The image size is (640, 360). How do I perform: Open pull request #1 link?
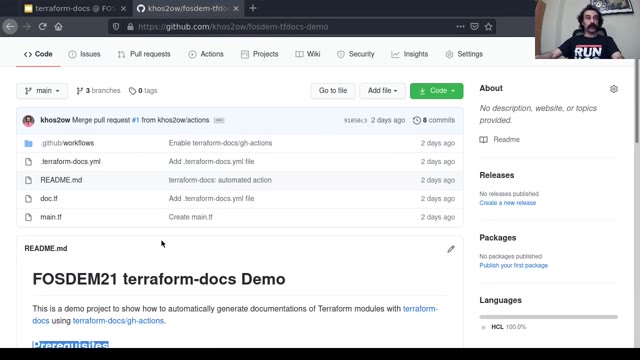(136, 120)
